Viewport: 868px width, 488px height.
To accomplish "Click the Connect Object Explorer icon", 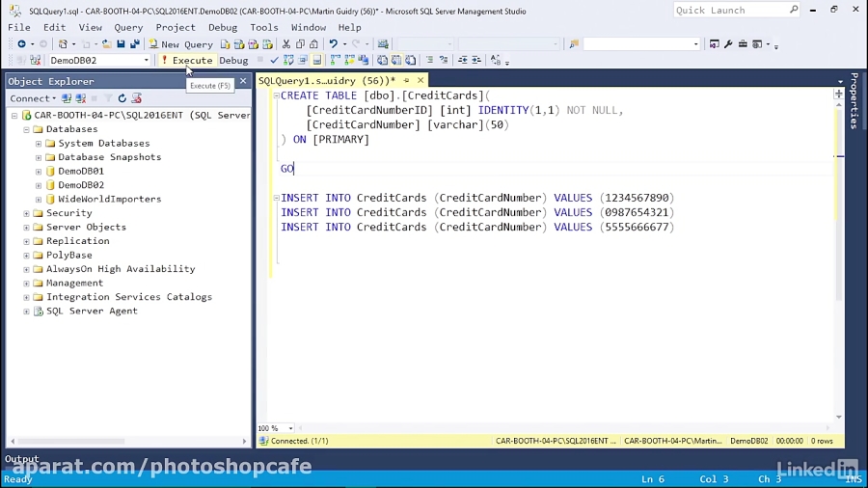I will point(67,98).
